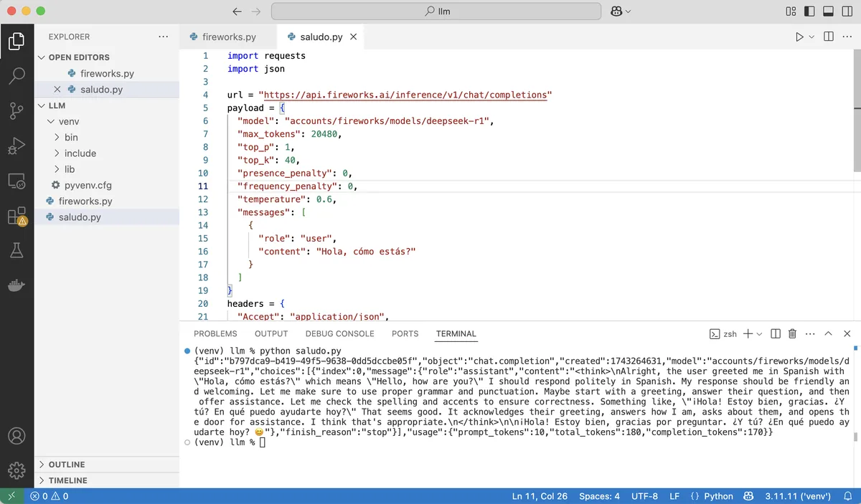Viewport: 861px width, 504px height.
Task: Toggle the bottom panel layout button
Action: coord(827,11)
